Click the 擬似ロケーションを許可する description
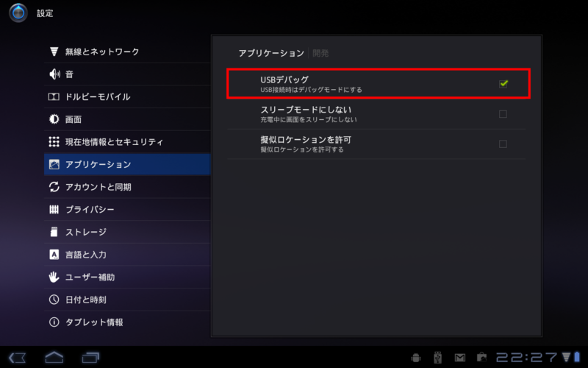 (x=302, y=150)
